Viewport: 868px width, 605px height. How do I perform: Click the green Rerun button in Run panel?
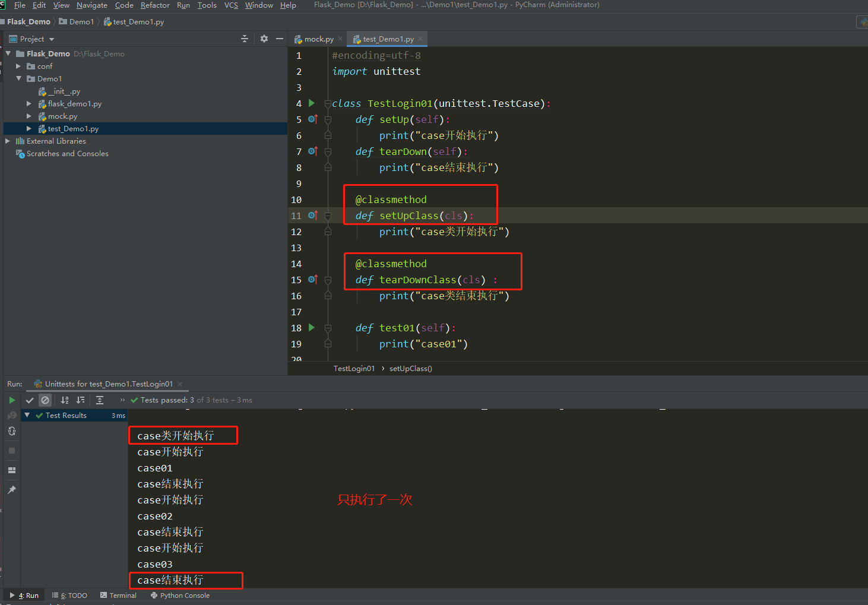click(x=12, y=400)
